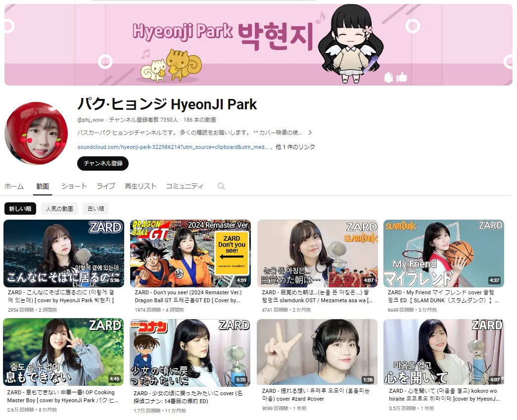Click title ZARD - 揺れる想い cover #zard
The width and height of the screenshot is (517, 420).
click(316, 395)
